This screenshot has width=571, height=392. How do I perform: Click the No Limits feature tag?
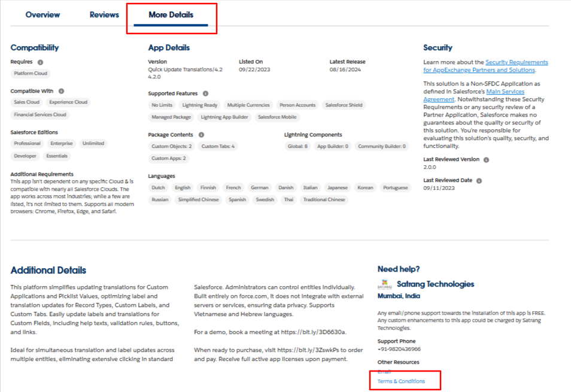162,105
